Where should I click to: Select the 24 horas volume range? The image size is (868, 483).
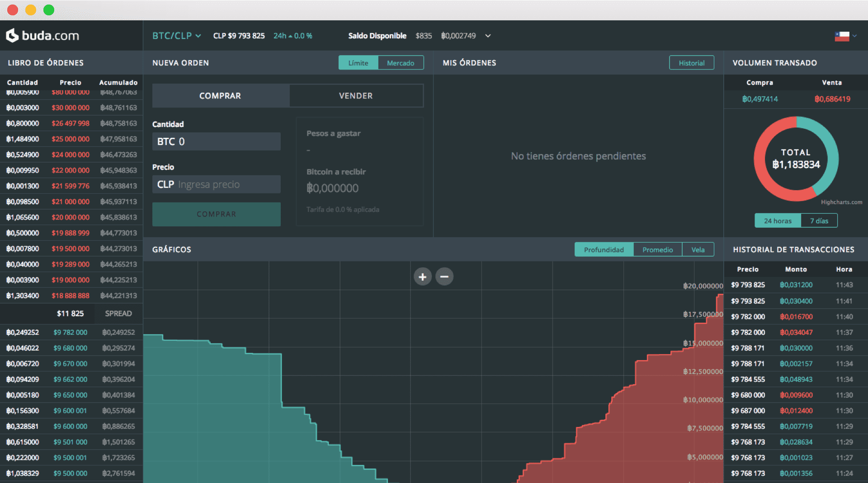coord(778,220)
